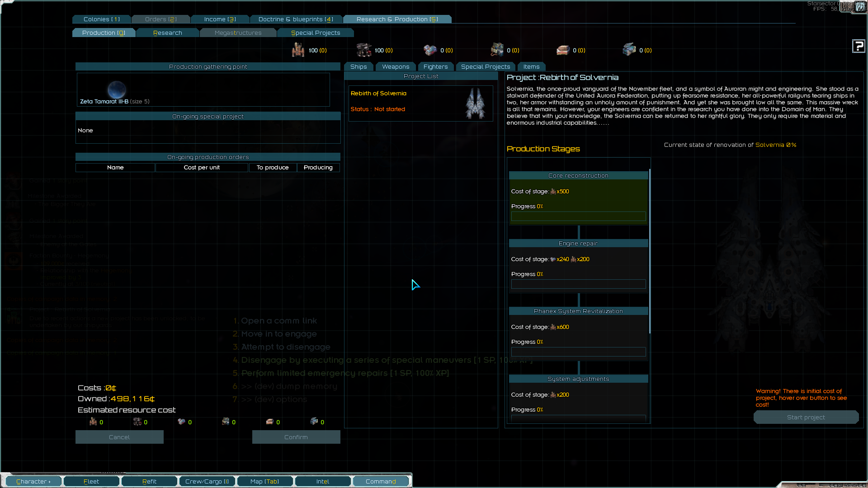
Task: Click the fifth top resource icon
Action: [x=563, y=50]
